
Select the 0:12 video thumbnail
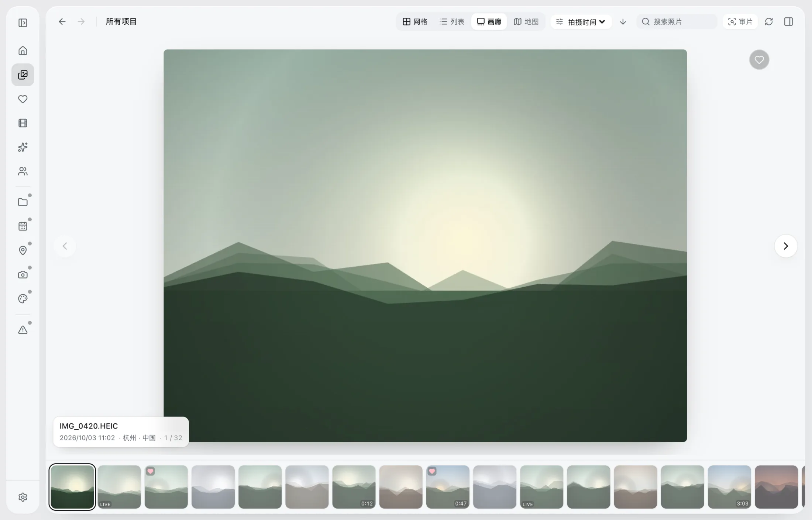pos(354,487)
